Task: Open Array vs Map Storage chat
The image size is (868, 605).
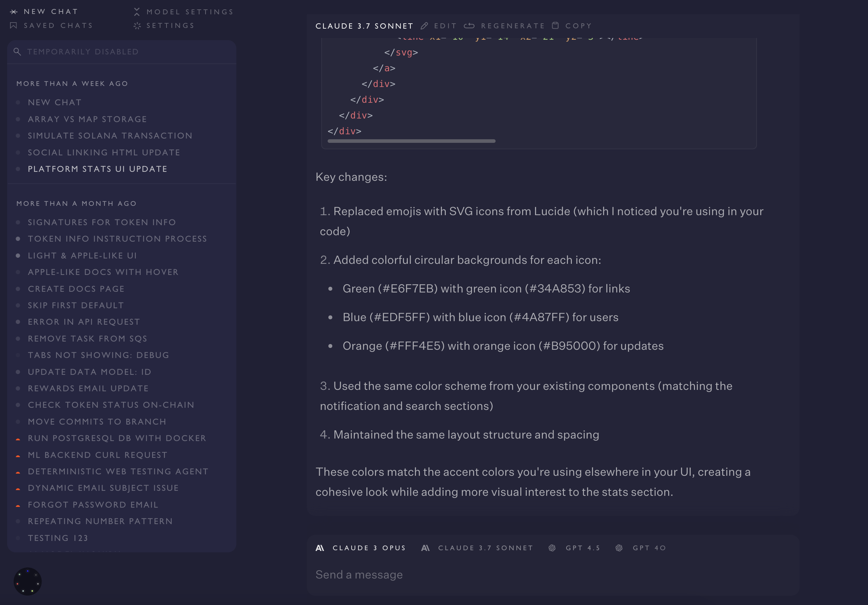Action: point(87,119)
